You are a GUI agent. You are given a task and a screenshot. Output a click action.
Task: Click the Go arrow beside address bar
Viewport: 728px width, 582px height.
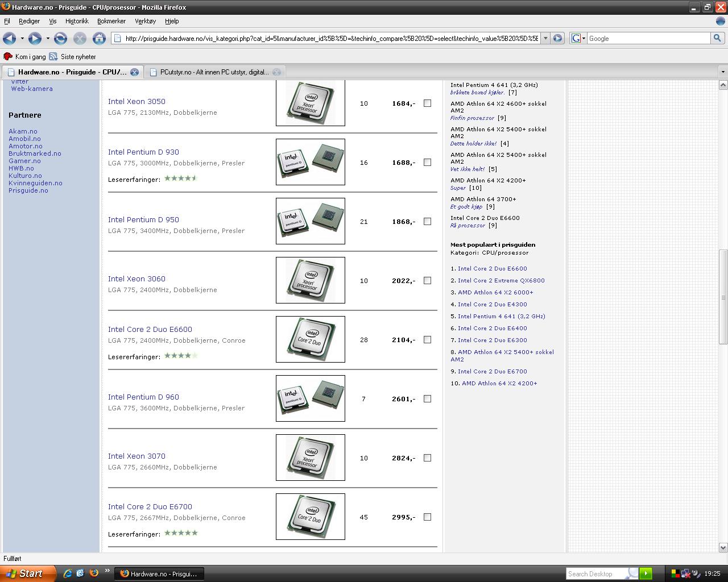557,38
